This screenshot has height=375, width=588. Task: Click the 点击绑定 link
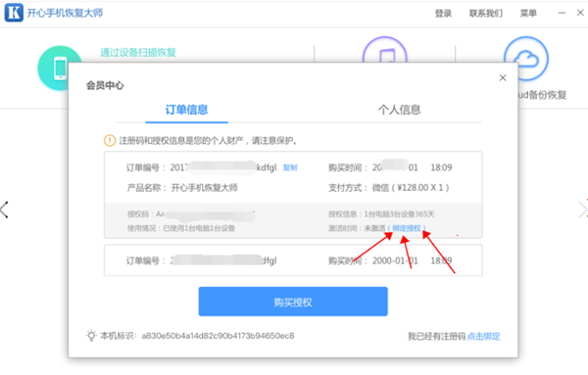(484, 336)
